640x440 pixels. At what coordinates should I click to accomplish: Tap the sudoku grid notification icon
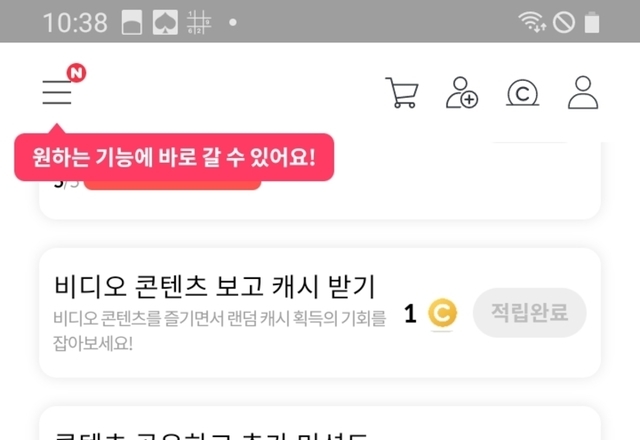199,22
